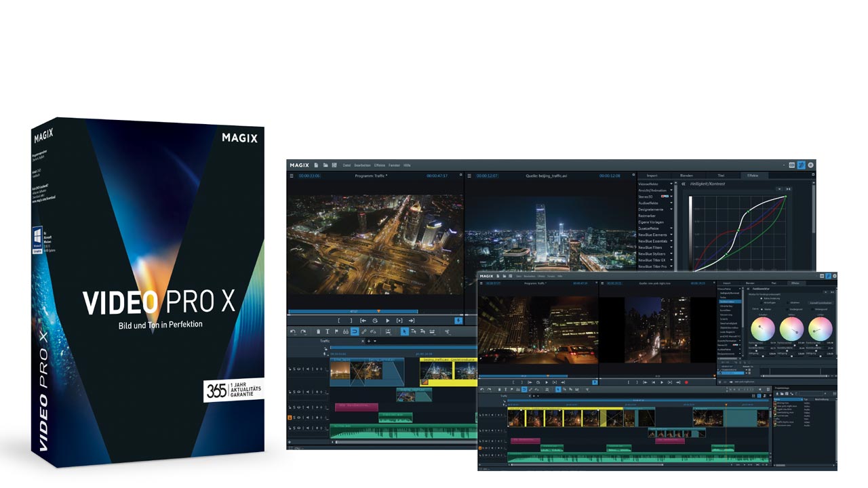
Task: Click the back arrows beside Helligkeit/Kontrast
Action: [x=684, y=184]
